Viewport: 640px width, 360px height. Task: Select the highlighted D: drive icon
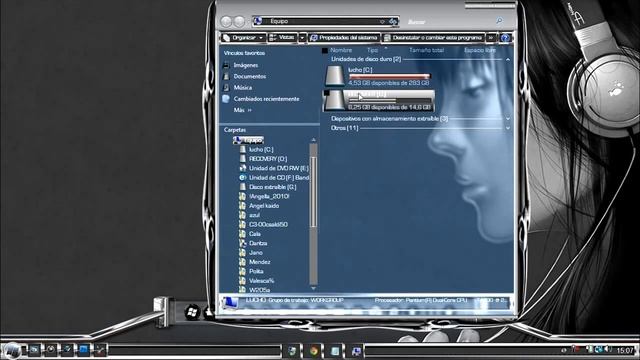point(335,101)
